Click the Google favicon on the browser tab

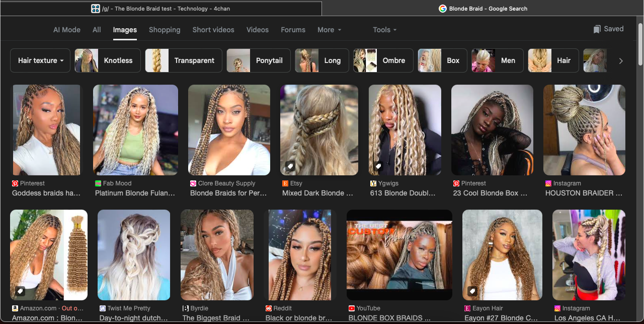pyautogui.click(x=443, y=9)
